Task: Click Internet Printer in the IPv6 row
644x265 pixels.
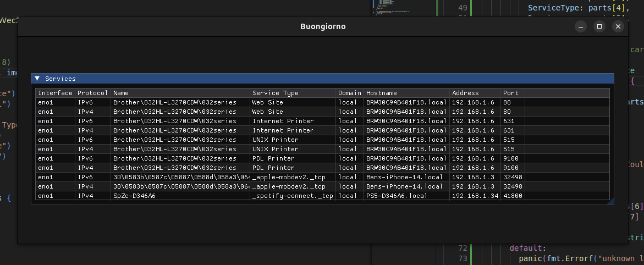Action: point(283,121)
